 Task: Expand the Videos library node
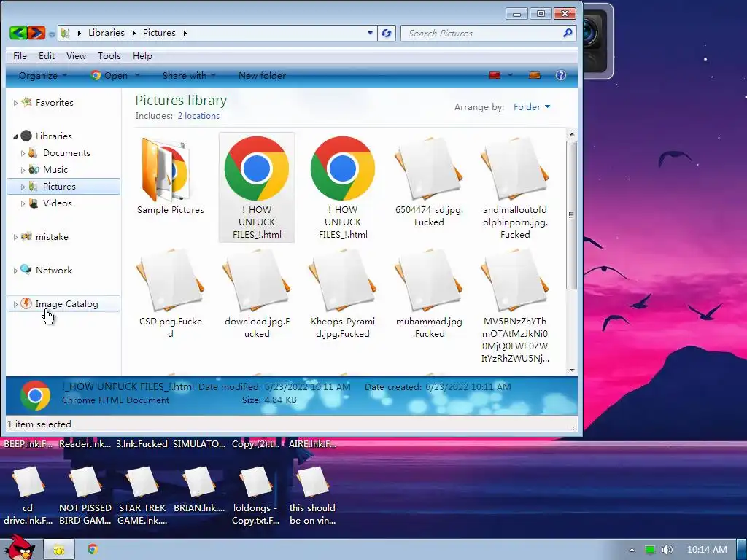(x=23, y=203)
